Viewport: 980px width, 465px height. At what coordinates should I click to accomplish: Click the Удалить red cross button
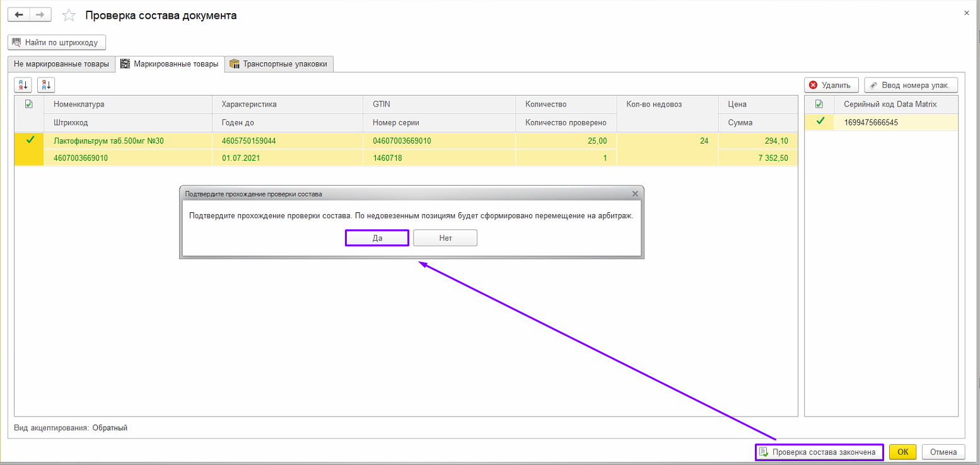(x=831, y=85)
